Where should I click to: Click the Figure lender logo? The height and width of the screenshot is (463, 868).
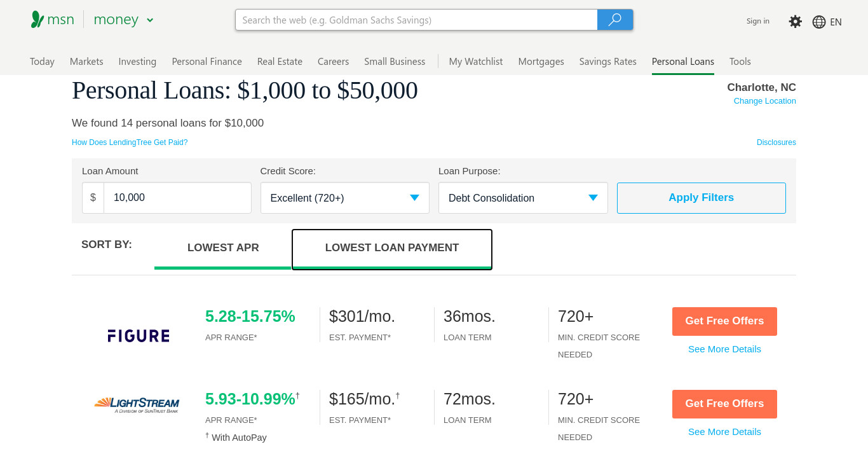[x=139, y=336]
